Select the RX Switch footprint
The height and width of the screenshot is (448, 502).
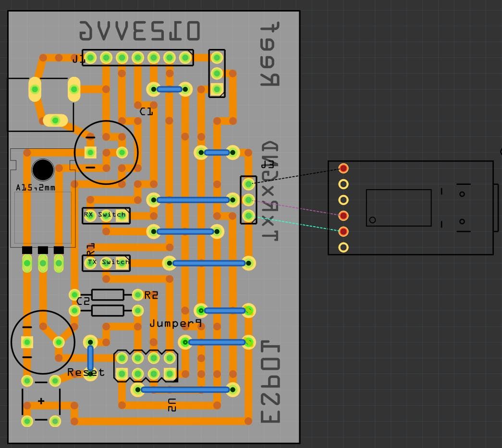pos(106,216)
